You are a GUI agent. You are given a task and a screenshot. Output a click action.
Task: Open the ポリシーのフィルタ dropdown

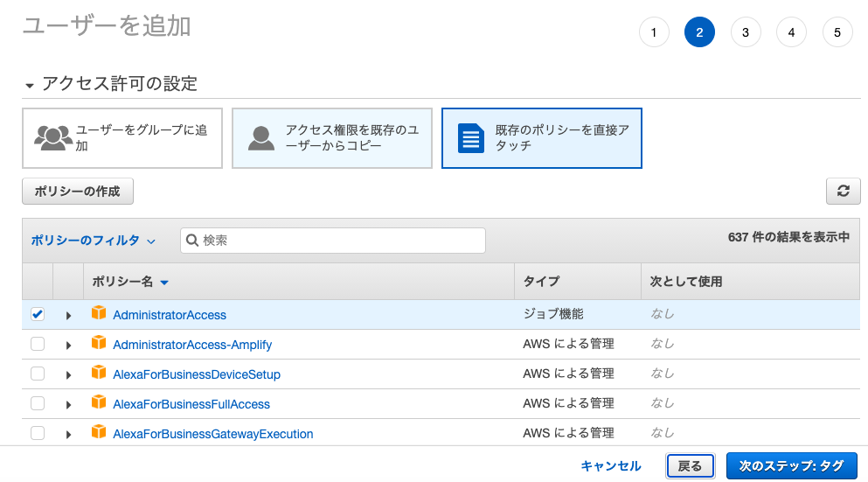click(x=93, y=241)
